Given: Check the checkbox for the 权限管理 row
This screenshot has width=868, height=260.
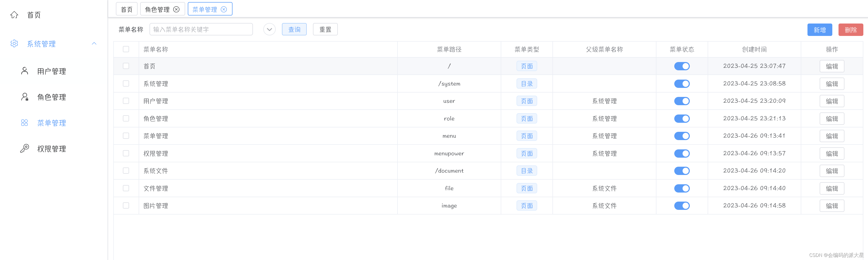Looking at the screenshot, I should [x=126, y=153].
